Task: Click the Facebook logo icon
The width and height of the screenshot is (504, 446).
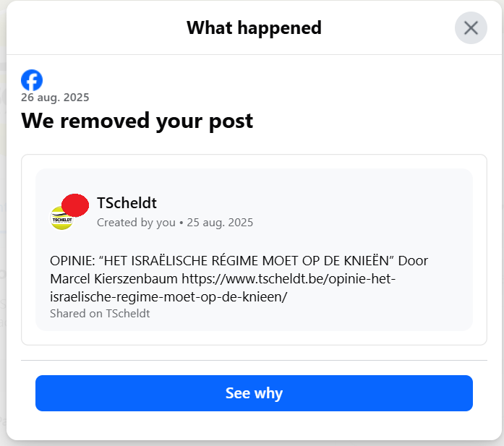Action: (x=32, y=80)
